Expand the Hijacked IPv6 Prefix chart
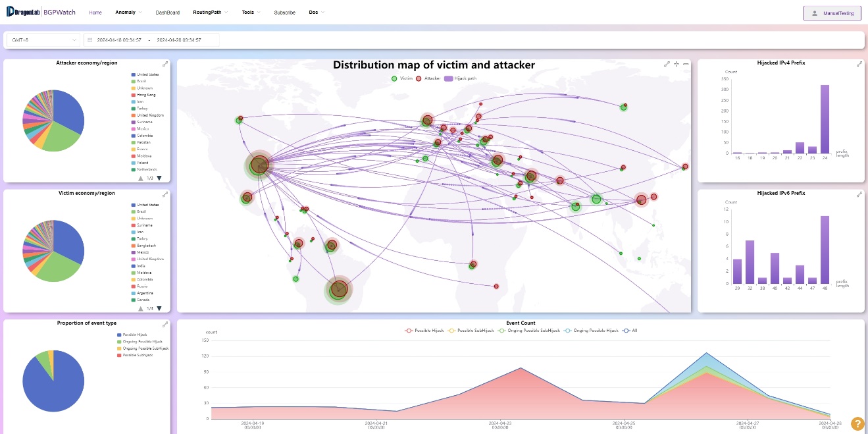Image resolution: width=868 pixels, height=434 pixels. tap(859, 194)
